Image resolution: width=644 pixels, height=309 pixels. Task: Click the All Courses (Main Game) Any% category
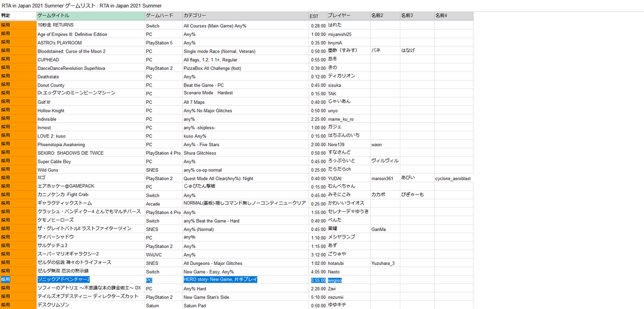point(245,25)
